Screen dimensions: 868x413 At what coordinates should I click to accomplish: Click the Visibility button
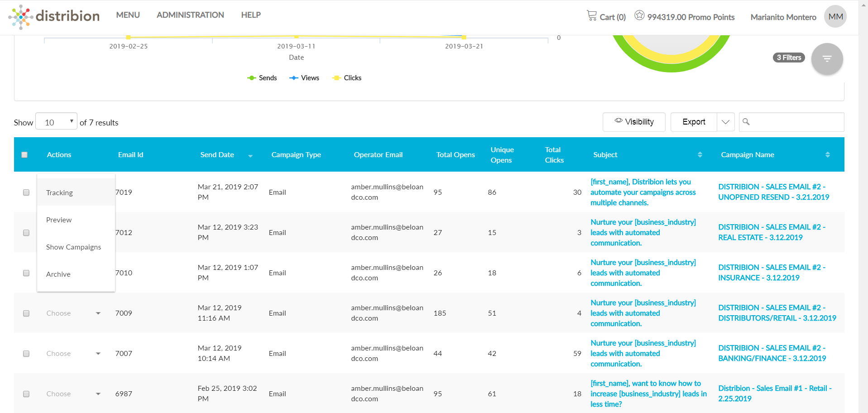point(634,122)
